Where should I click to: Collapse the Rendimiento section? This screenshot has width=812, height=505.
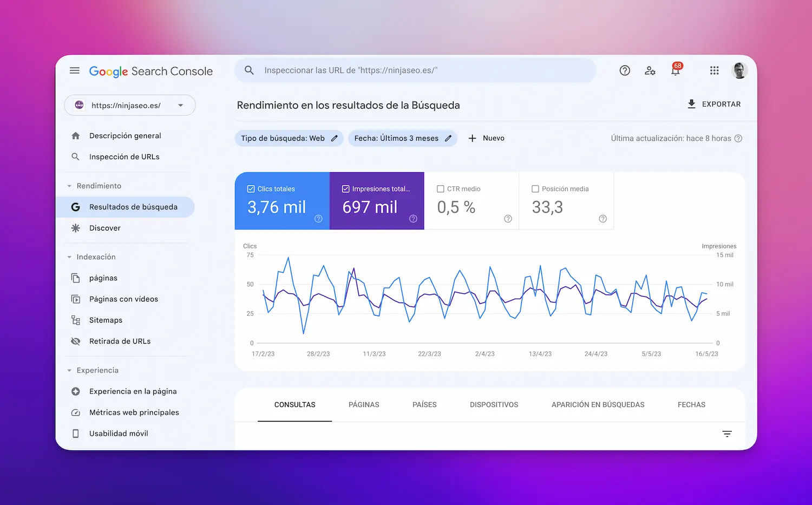pos(69,186)
